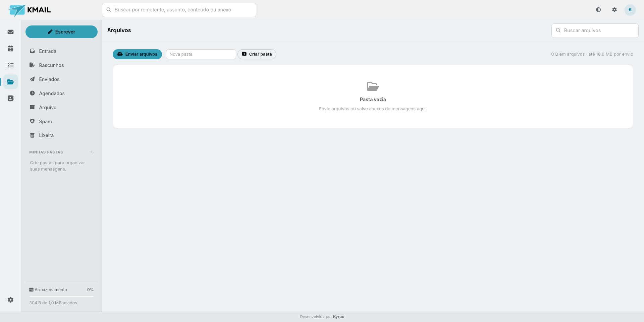Open settings gear in top header
This screenshot has width=644, height=322.
[x=614, y=10]
